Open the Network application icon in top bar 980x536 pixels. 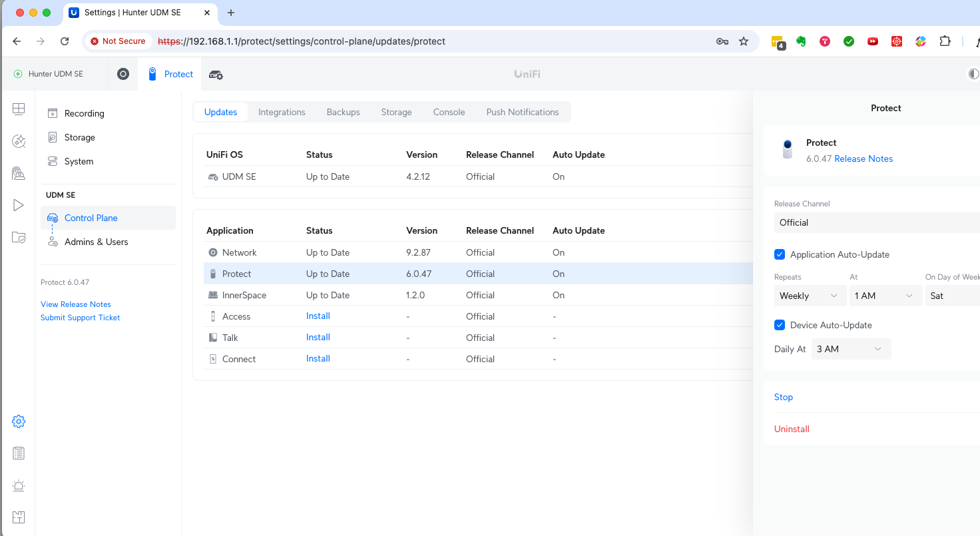point(123,74)
